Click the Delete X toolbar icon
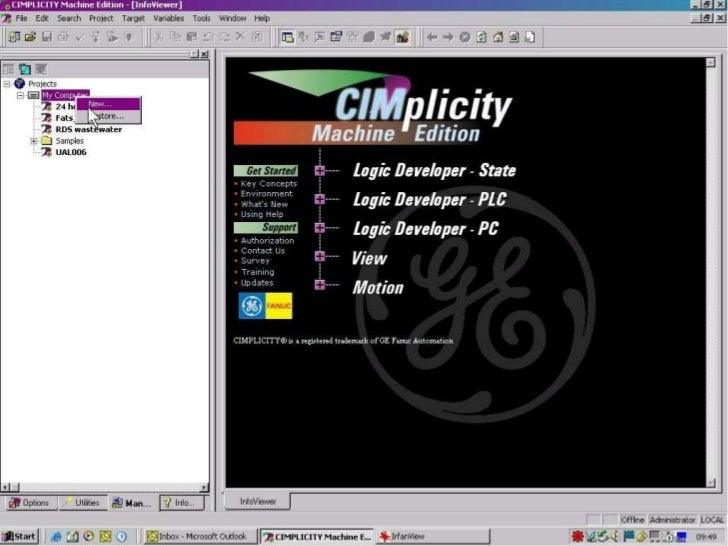 pos(240,37)
